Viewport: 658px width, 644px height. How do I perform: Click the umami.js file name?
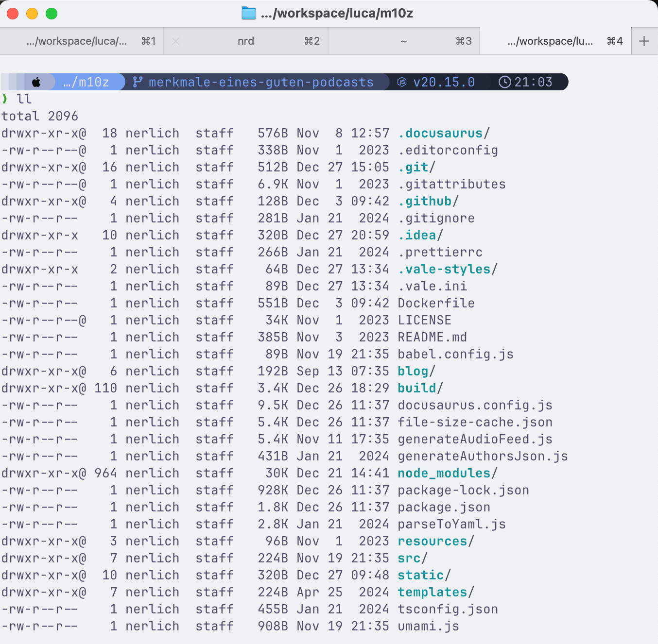pyautogui.click(x=429, y=626)
